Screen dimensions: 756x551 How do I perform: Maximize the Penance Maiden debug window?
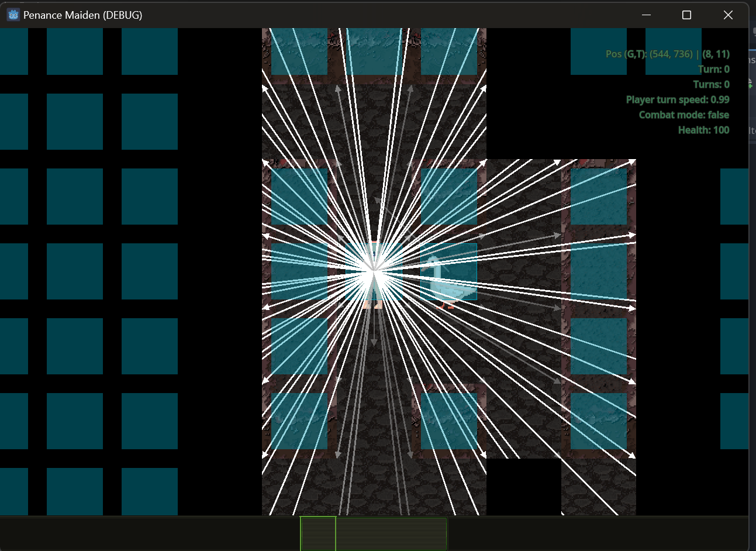[686, 15]
